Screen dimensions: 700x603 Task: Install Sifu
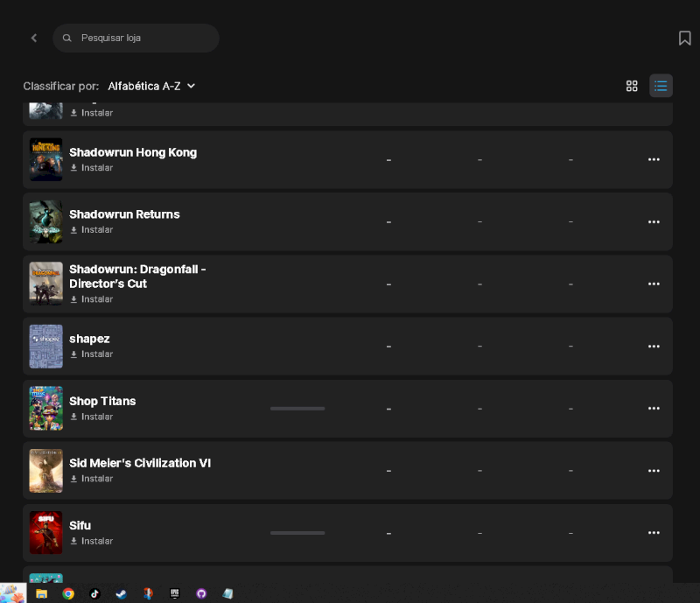[x=92, y=541]
